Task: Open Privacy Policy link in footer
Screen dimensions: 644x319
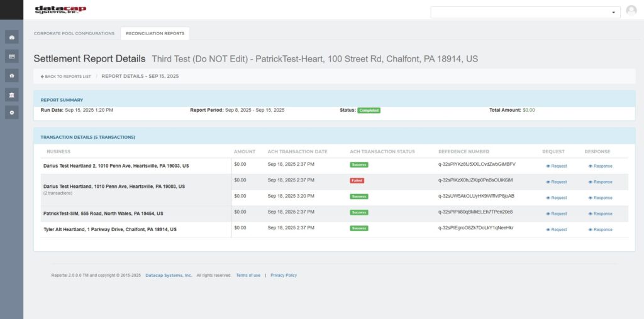Action: 284,275
